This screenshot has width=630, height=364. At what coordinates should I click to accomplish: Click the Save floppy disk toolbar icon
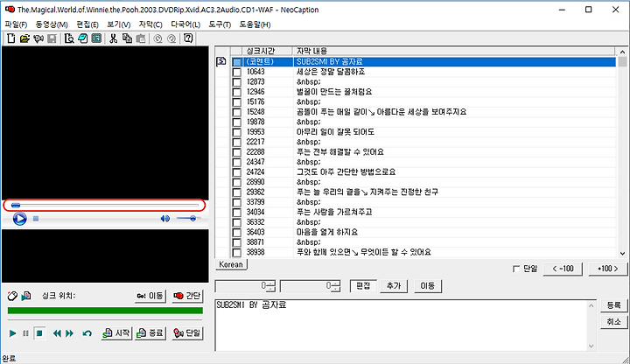pos(52,38)
